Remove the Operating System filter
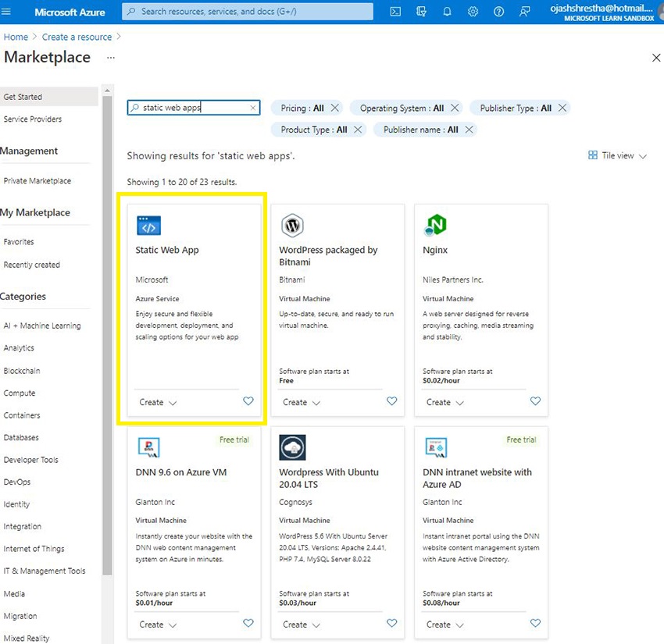The height and width of the screenshot is (644, 664). tap(455, 108)
